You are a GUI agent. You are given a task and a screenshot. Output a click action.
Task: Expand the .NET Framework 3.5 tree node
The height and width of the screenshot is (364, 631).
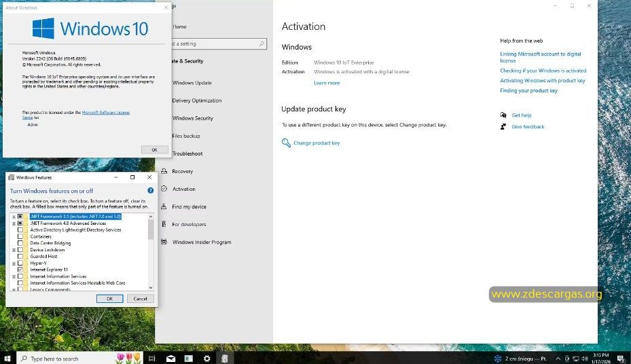pyautogui.click(x=14, y=217)
